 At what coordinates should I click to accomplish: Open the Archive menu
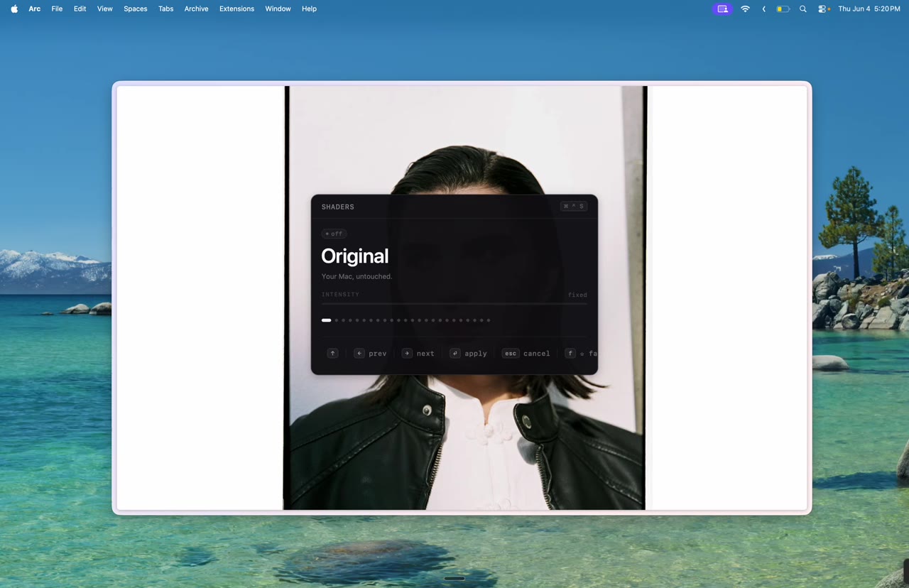[x=196, y=9]
